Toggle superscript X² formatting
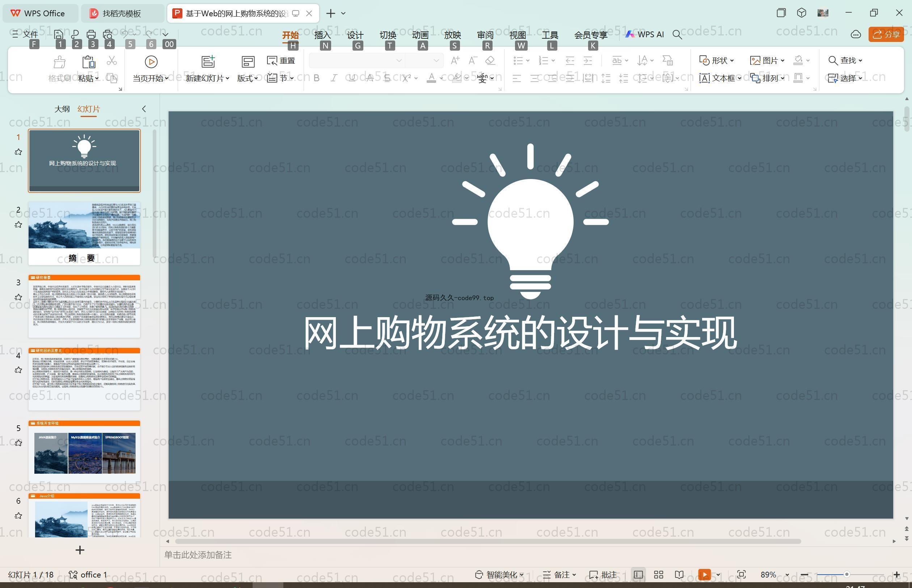 pos(406,78)
